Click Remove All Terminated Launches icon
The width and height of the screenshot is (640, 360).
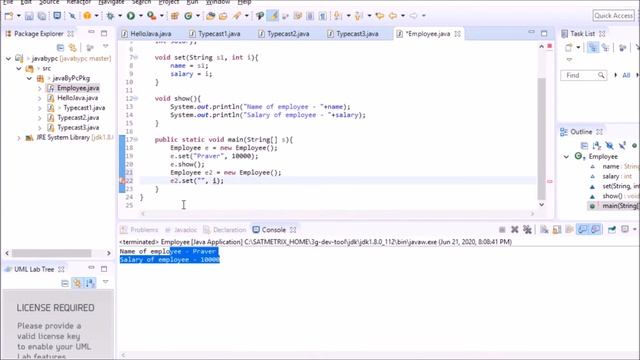(x=527, y=230)
